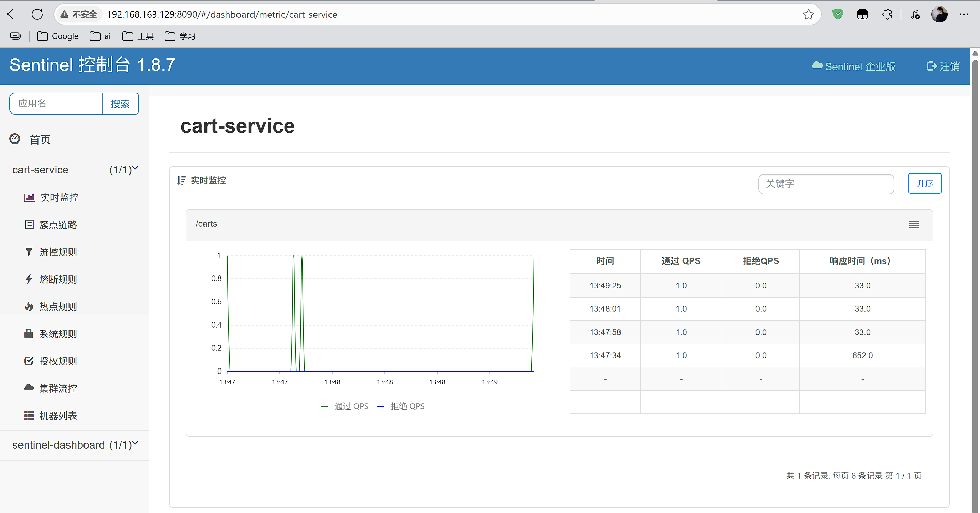Open 机器列表 menu item

pyautogui.click(x=58, y=416)
